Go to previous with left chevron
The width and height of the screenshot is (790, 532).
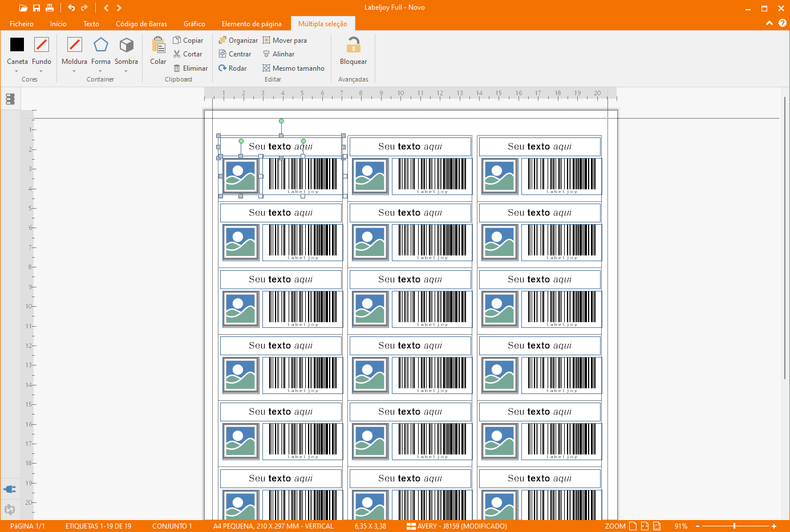tap(106, 8)
